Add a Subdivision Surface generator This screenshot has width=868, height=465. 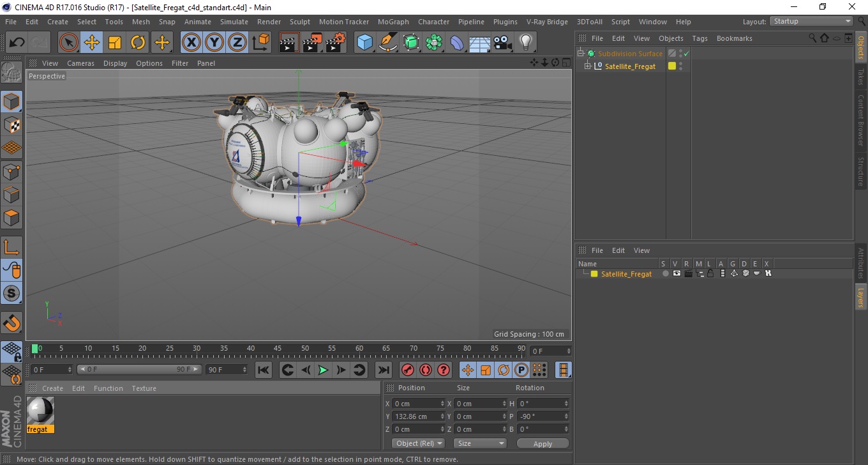pyautogui.click(x=412, y=43)
